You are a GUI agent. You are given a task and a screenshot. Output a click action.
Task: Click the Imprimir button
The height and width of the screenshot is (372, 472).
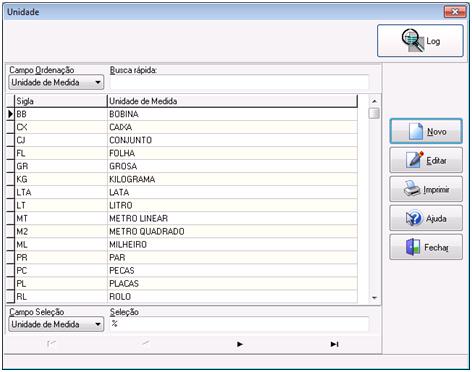[426, 189]
